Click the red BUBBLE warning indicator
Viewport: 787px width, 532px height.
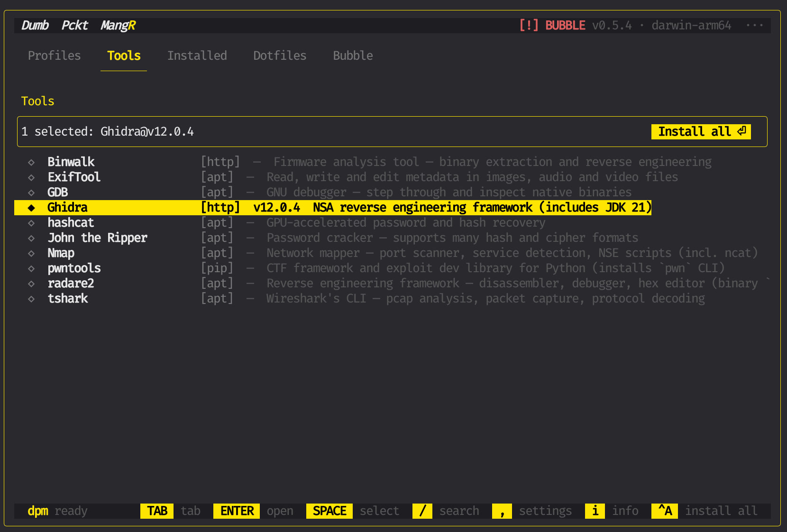pyautogui.click(x=552, y=25)
